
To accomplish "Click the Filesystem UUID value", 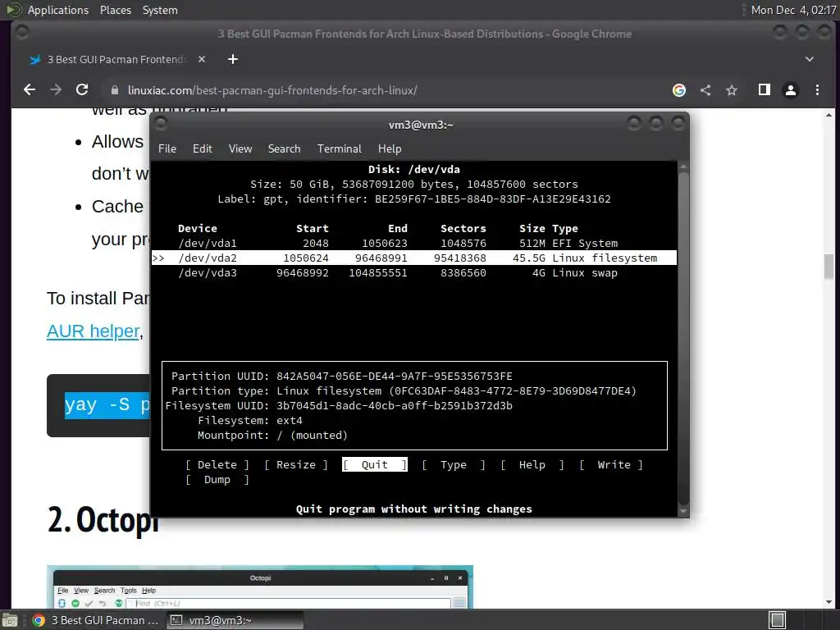I will (395, 406).
